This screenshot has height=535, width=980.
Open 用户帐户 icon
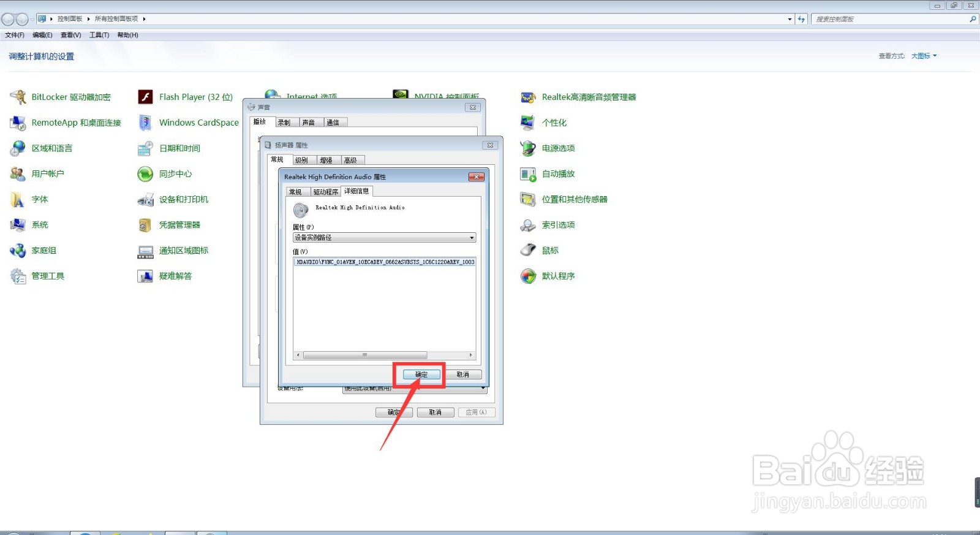click(x=18, y=174)
